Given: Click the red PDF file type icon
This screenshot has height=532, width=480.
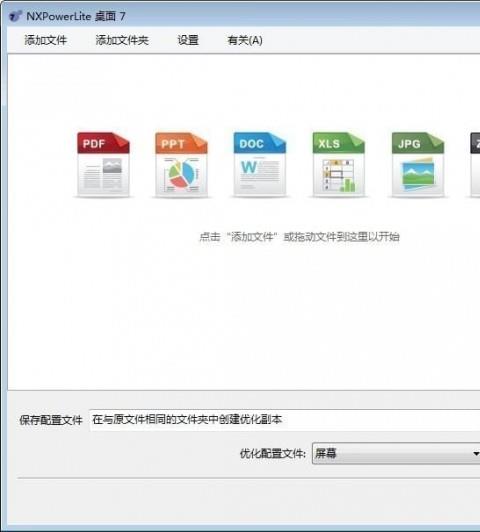Looking at the screenshot, I should 103,164.
